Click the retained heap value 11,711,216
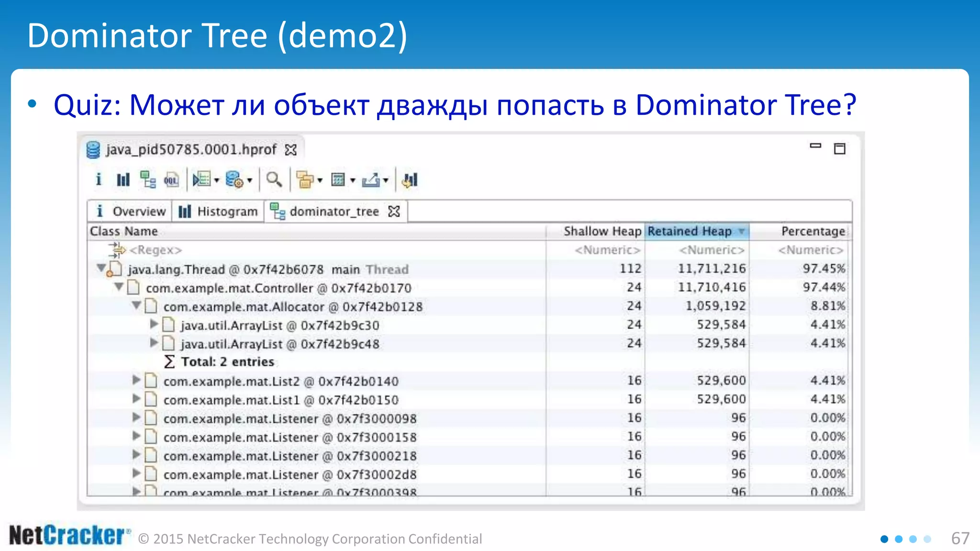 pyautogui.click(x=712, y=269)
